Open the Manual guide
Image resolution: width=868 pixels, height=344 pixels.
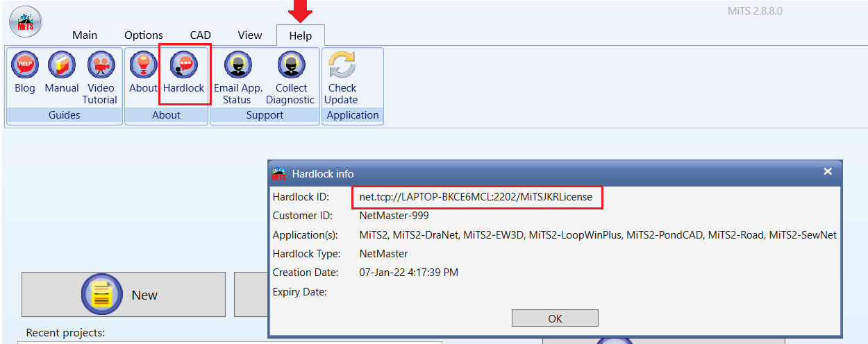62,73
